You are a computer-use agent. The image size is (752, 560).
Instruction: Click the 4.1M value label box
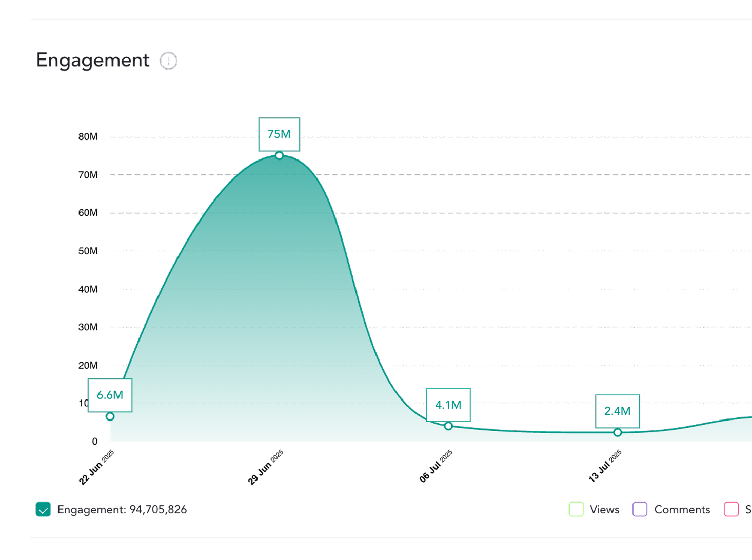pyautogui.click(x=448, y=405)
